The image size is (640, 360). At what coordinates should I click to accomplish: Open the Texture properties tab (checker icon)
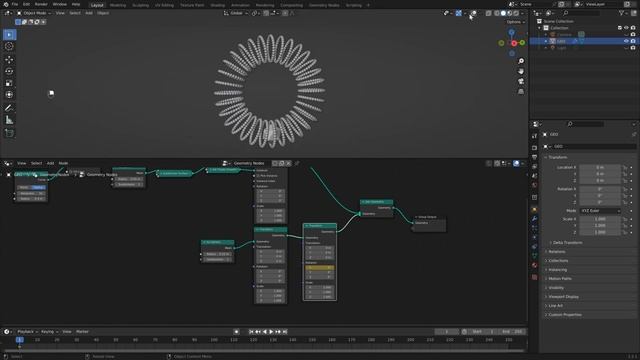(535, 277)
